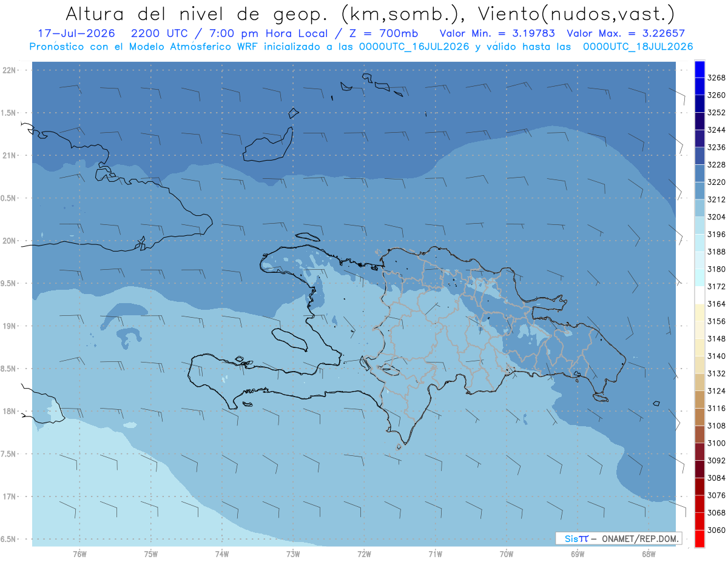This screenshot has height=562, width=728.
Task: Click the longitude axis label '76W'
Action: click(x=79, y=554)
